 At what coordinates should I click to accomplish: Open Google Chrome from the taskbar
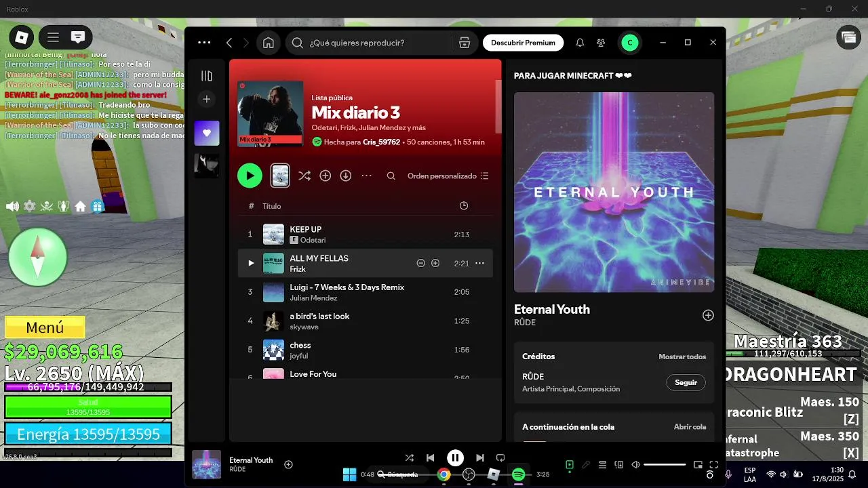[x=443, y=474]
